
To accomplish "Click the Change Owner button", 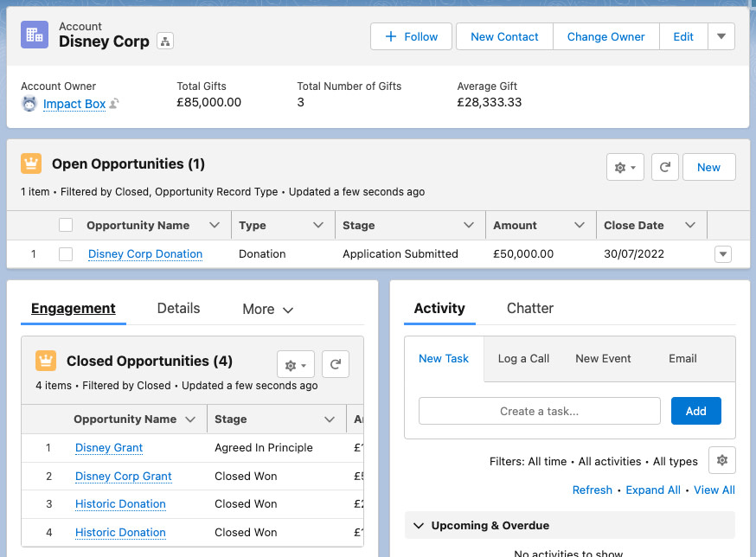I will pyautogui.click(x=606, y=36).
